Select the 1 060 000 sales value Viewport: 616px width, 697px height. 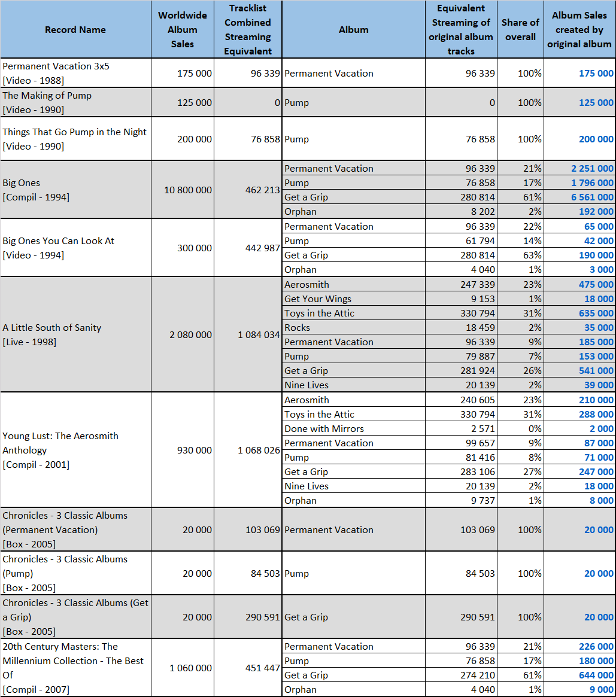pyautogui.click(x=191, y=668)
